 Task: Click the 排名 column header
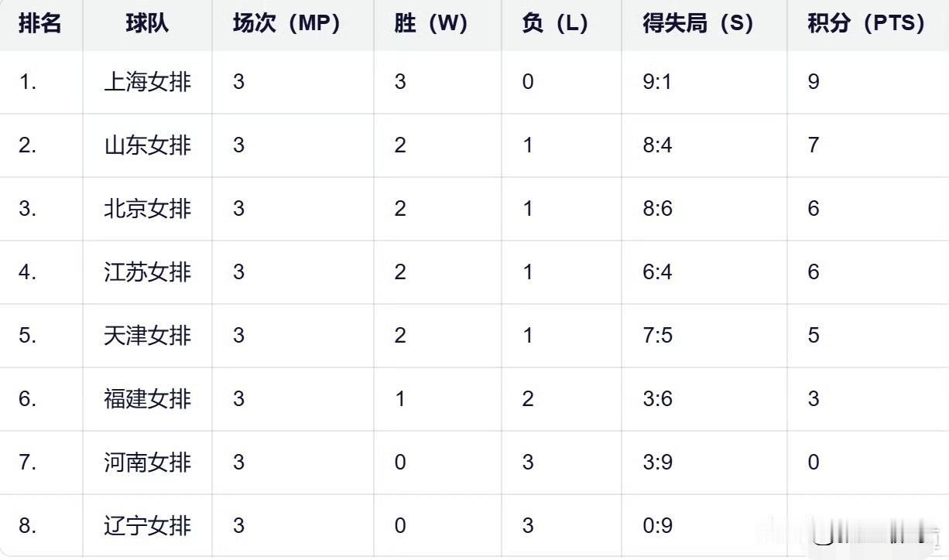coord(40,23)
